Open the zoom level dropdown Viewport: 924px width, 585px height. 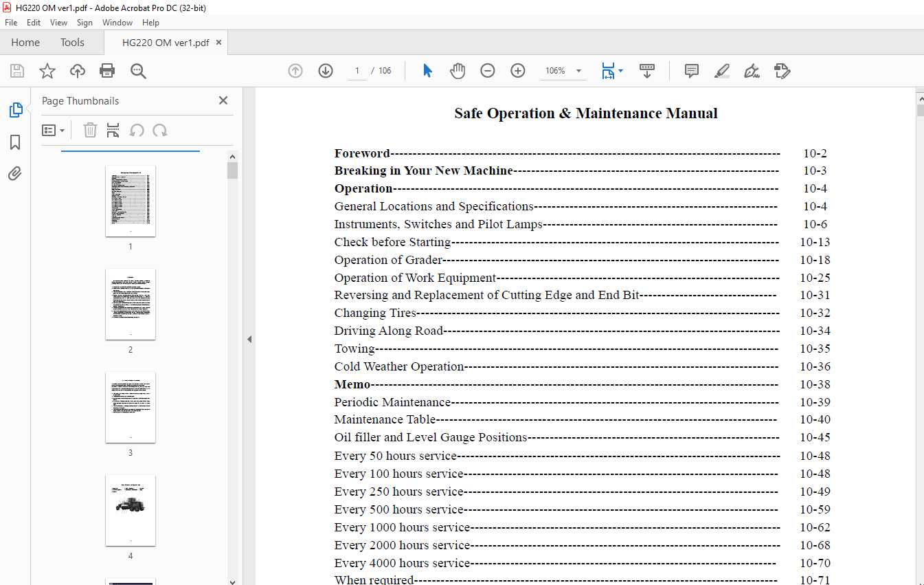(579, 71)
